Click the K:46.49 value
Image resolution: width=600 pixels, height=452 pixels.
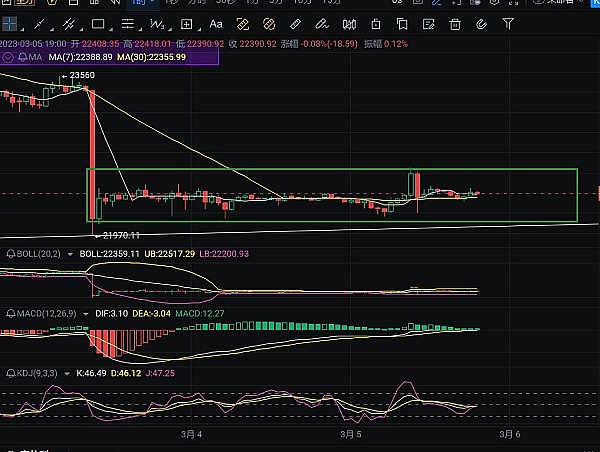pos(91,374)
